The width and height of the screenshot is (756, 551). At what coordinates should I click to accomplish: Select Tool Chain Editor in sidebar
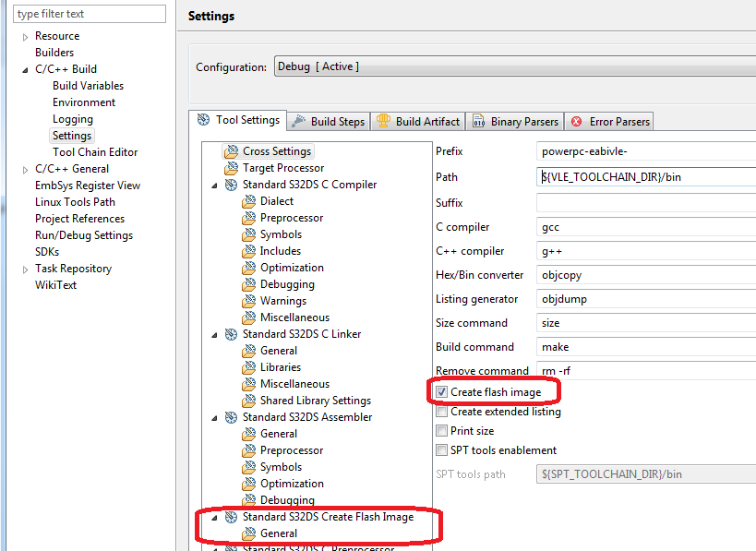95,152
